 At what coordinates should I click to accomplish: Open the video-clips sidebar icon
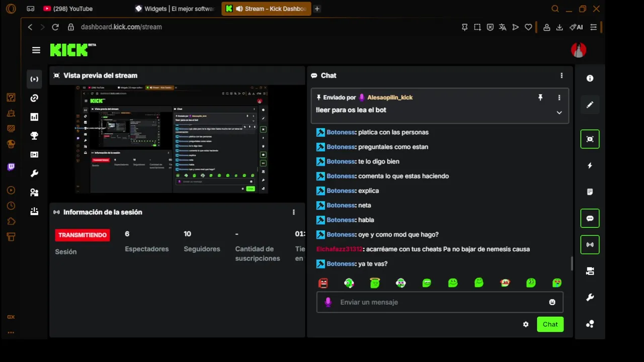click(34, 154)
